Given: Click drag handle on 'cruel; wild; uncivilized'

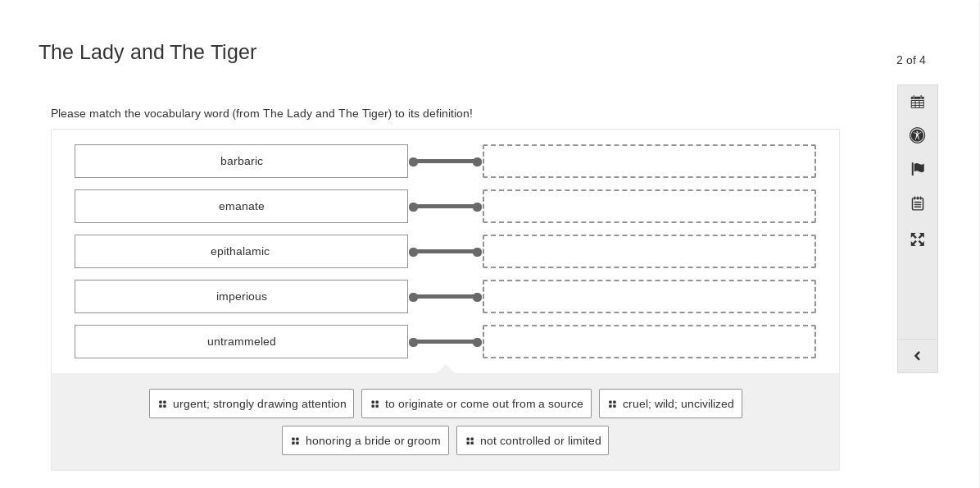Looking at the screenshot, I should click(612, 404).
